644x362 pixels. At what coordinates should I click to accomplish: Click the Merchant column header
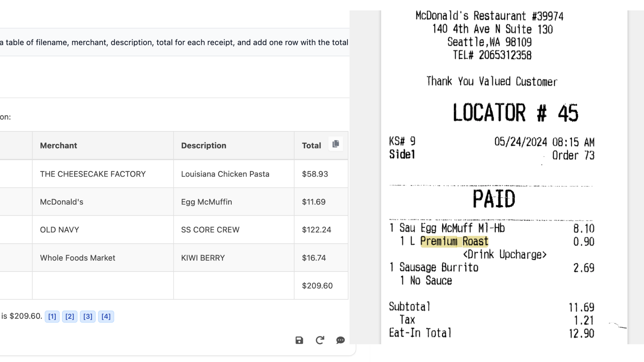(x=58, y=145)
